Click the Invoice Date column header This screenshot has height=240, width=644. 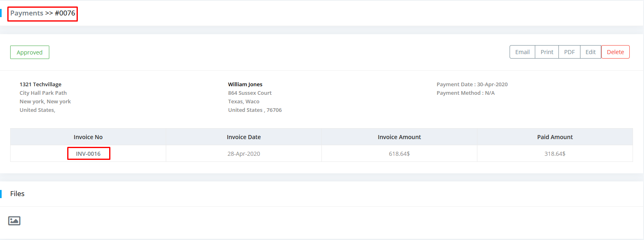pos(244,137)
